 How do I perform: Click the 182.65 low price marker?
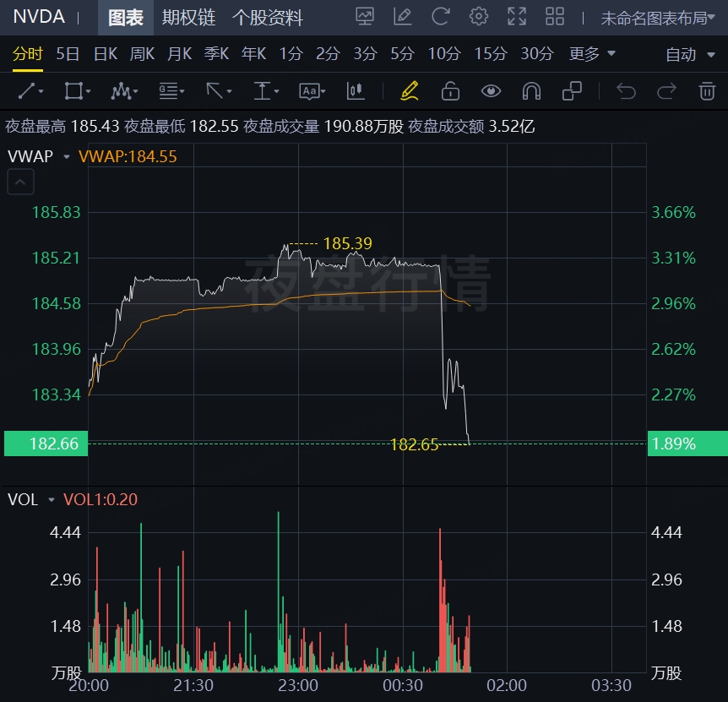414,445
